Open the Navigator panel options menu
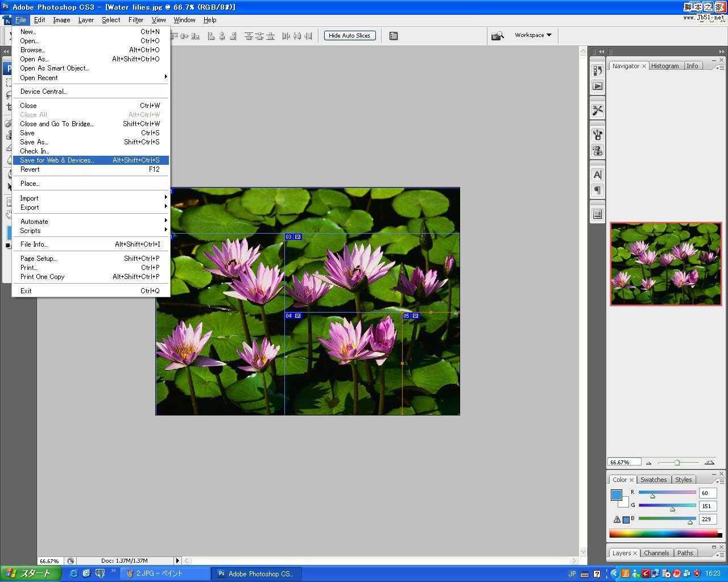728x582 pixels. pos(719,67)
